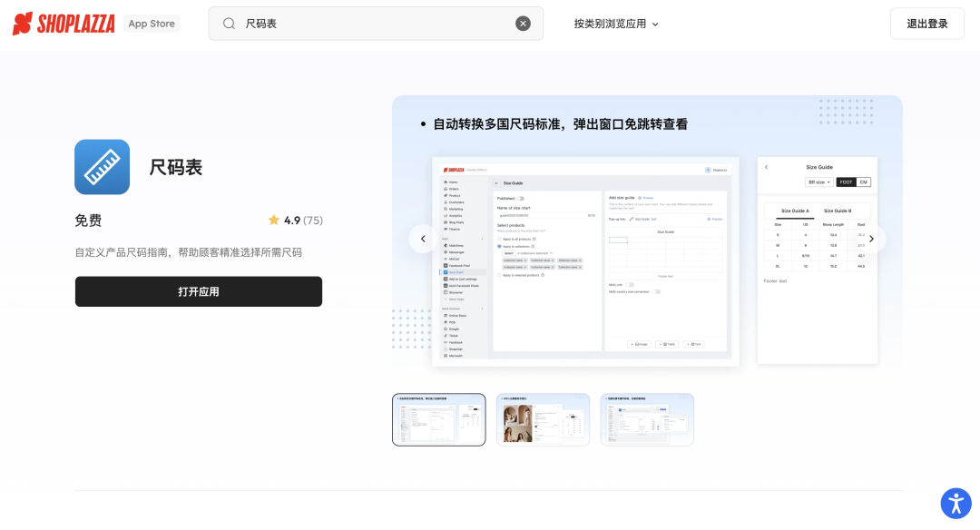Show next screenshot with right arrow
Image resolution: width=980 pixels, height=530 pixels.
[871, 239]
